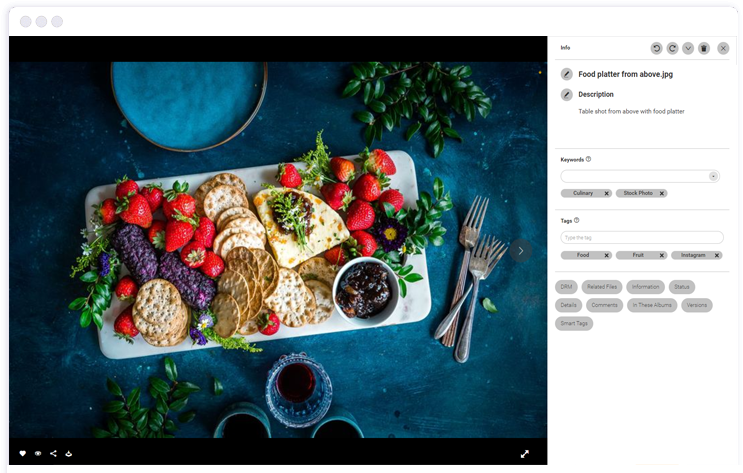This screenshot has width=743, height=473.
Task: Click the eye preview icon
Action: coord(38,454)
